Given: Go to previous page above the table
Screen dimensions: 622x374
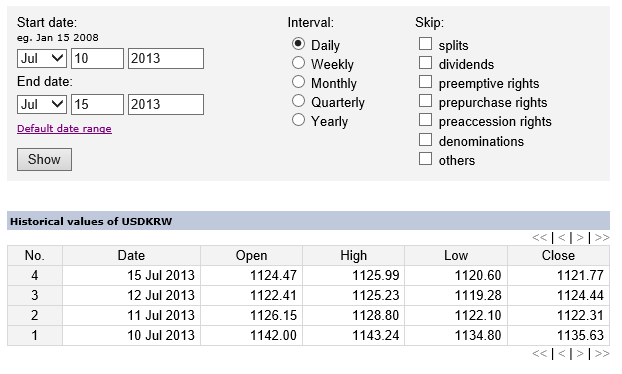Looking at the screenshot, I should (x=562, y=238).
